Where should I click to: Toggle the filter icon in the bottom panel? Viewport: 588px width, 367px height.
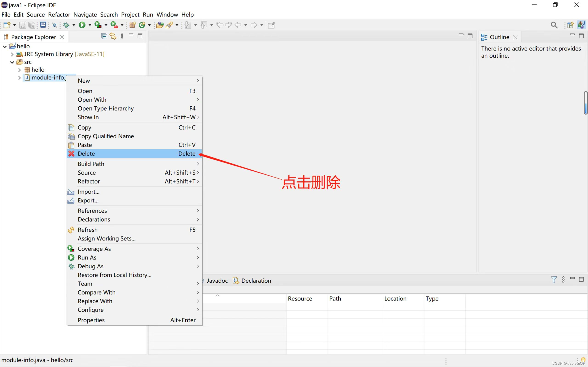click(x=554, y=280)
